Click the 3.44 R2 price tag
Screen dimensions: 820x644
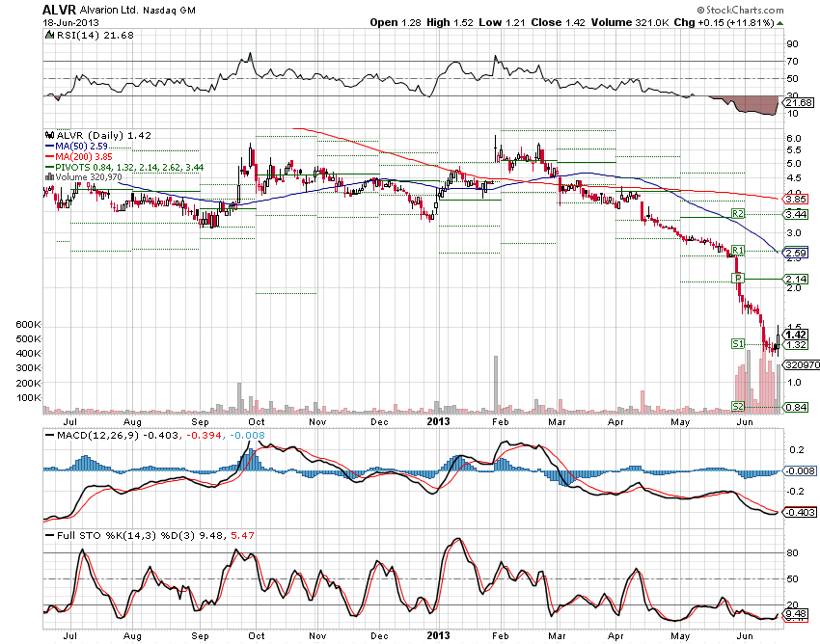click(796, 214)
